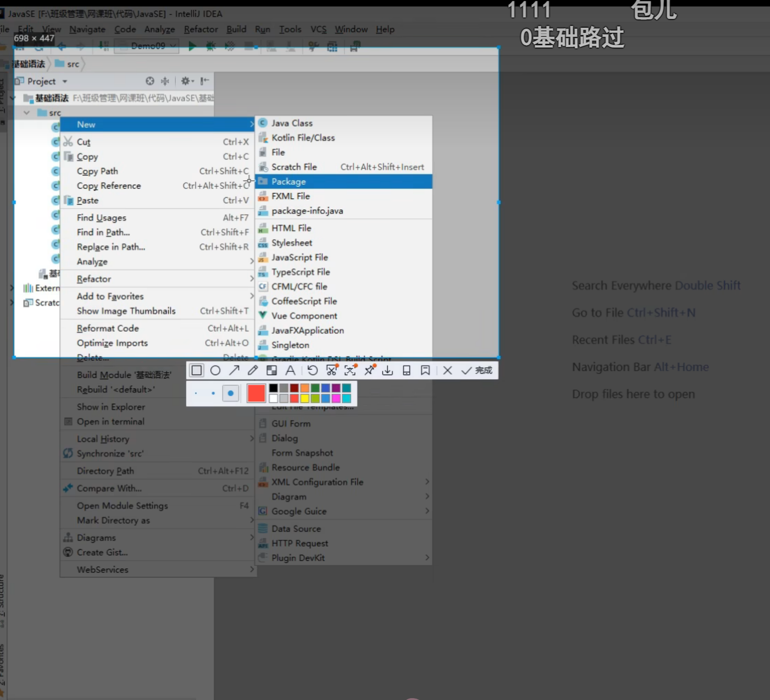Select Open Module Settings in context menu
Viewport: 770px width, 700px height.
pyautogui.click(x=158, y=506)
